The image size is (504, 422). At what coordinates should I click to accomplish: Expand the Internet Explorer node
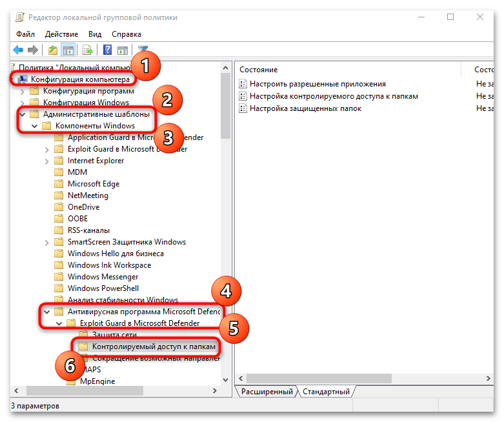click(x=47, y=161)
